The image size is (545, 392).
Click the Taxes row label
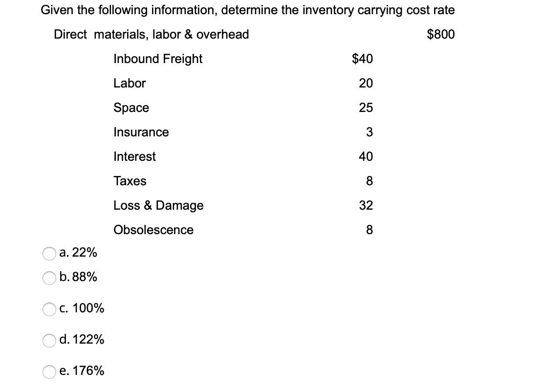130,181
